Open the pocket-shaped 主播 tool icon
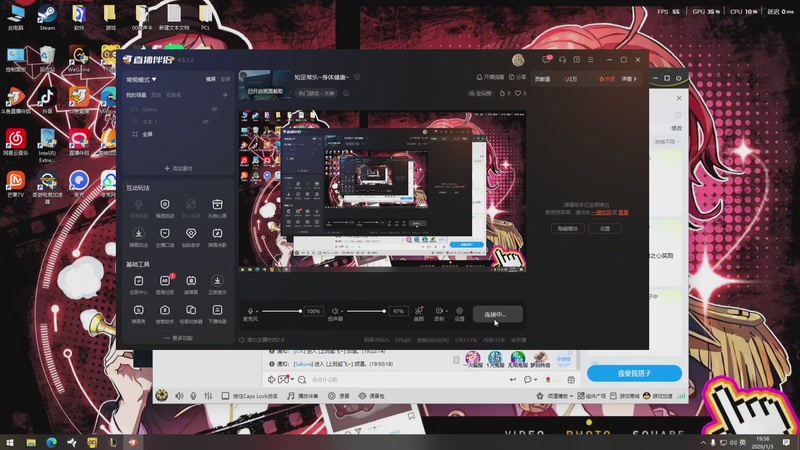Screen dimensions: 800x450 (165, 237)
